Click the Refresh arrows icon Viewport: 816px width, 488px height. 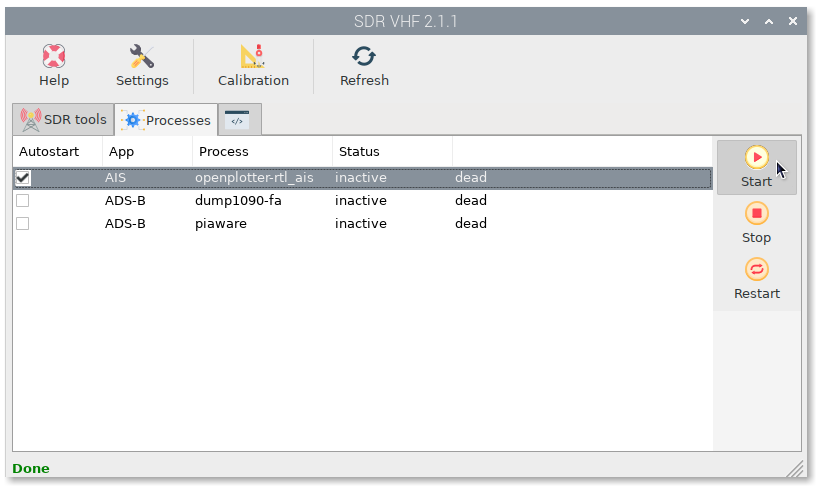[x=364, y=56]
